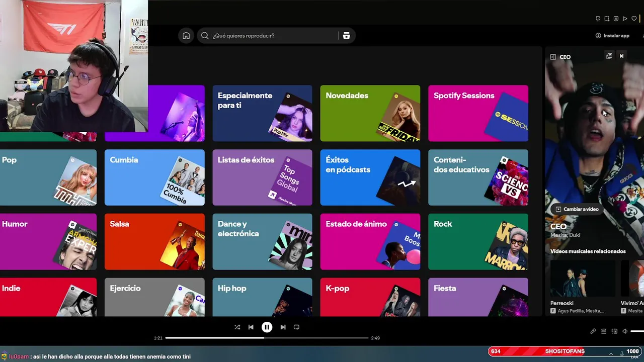Click the 2:49 track duration label

click(375, 338)
